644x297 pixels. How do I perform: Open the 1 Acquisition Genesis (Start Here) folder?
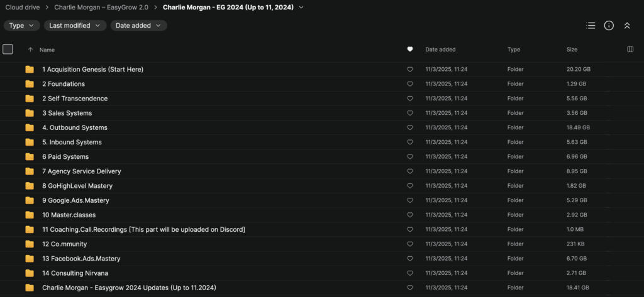point(92,69)
